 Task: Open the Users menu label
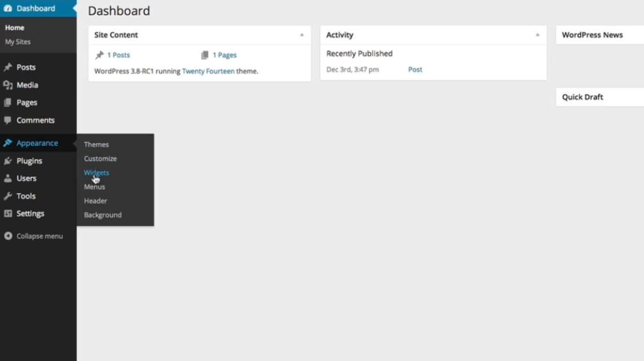pos(26,178)
